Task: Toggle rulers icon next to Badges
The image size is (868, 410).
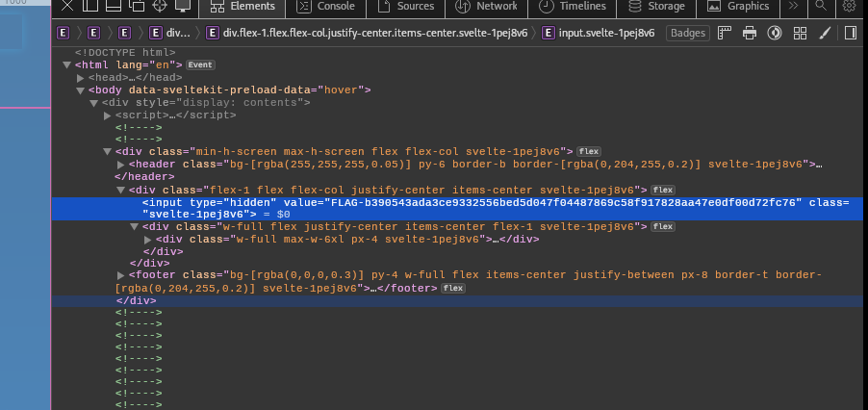Action: [724, 33]
